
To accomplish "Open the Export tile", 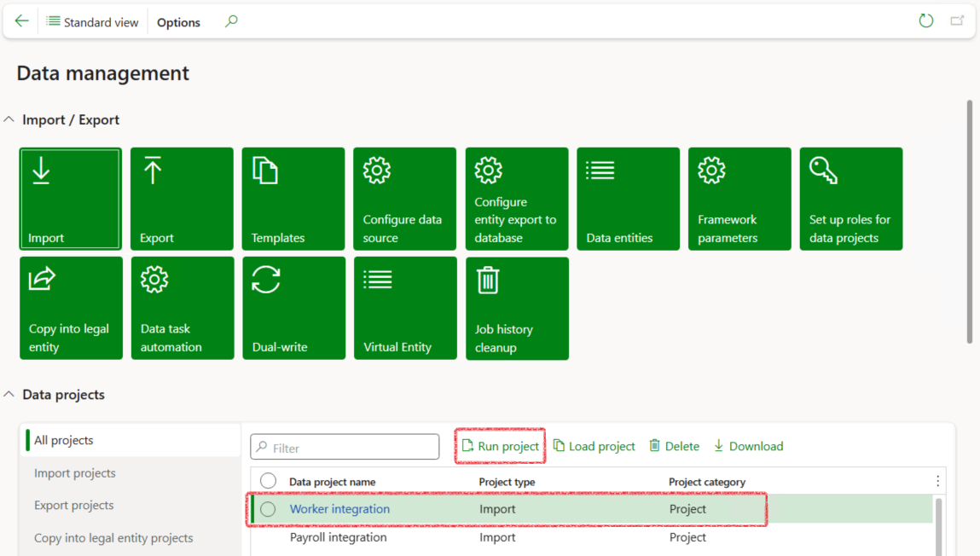I will pyautogui.click(x=182, y=199).
